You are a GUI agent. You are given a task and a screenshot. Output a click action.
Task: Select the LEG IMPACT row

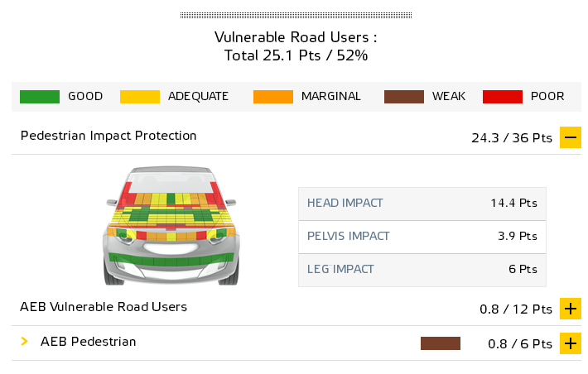pos(422,270)
